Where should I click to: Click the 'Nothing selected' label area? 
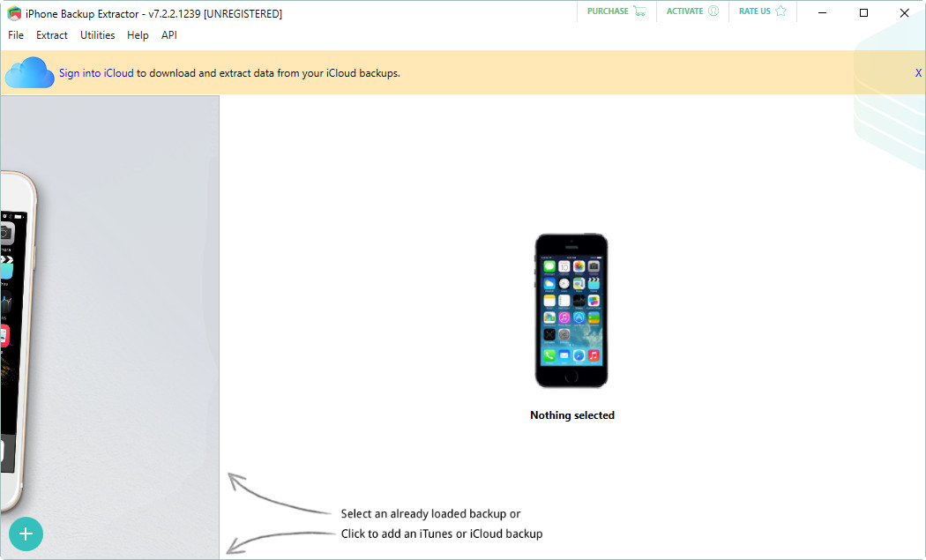[571, 414]
